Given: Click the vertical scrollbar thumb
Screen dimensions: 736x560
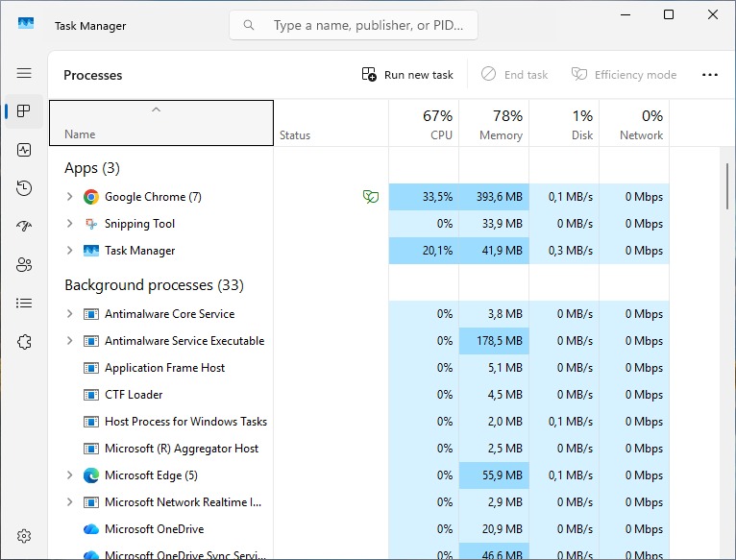Looking at the screenshot, I should tap(727, 186).
